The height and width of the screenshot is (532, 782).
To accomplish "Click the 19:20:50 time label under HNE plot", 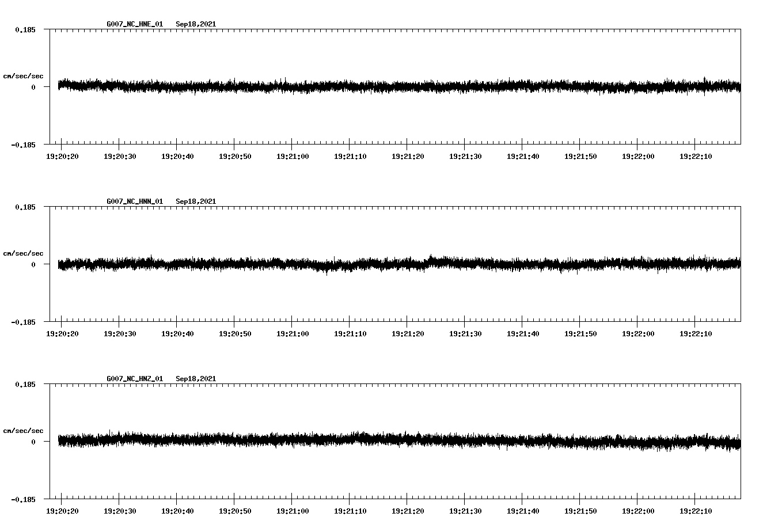I will (235, 156).
